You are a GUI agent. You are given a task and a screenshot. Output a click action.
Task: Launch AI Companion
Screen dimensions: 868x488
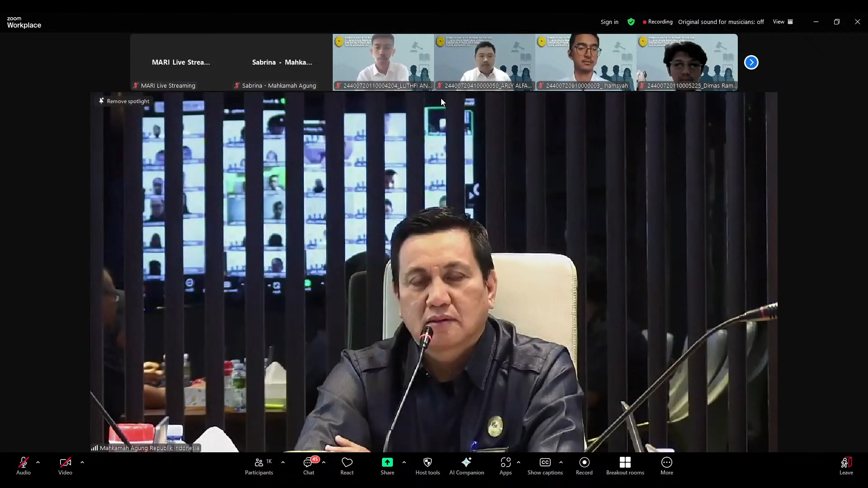coord(466,466)
